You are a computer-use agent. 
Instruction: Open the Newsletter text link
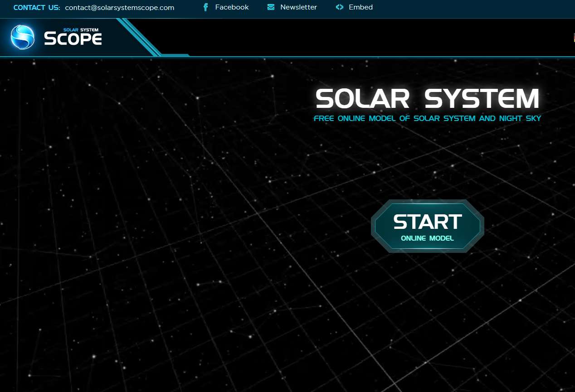tap(298, 7)
